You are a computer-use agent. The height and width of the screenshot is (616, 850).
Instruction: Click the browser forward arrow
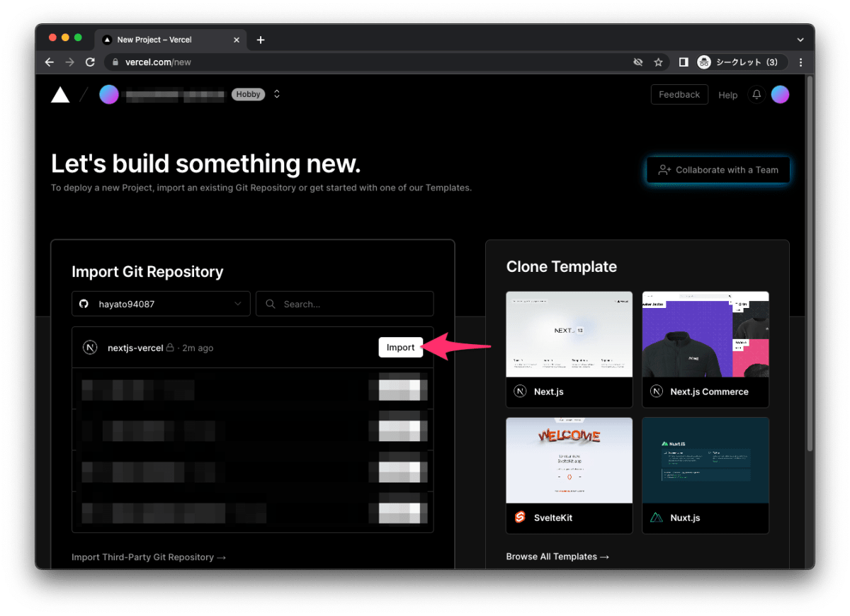click(69, 62)
